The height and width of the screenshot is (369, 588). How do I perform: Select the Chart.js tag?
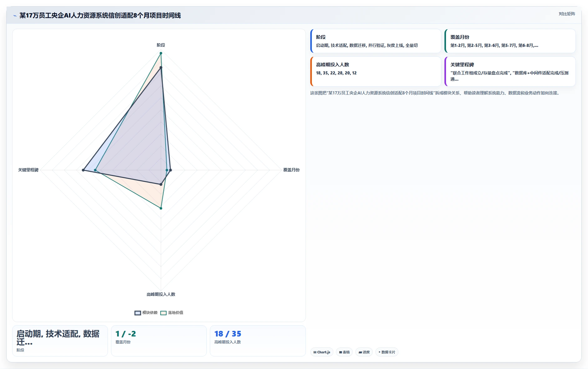coord(322,352)
